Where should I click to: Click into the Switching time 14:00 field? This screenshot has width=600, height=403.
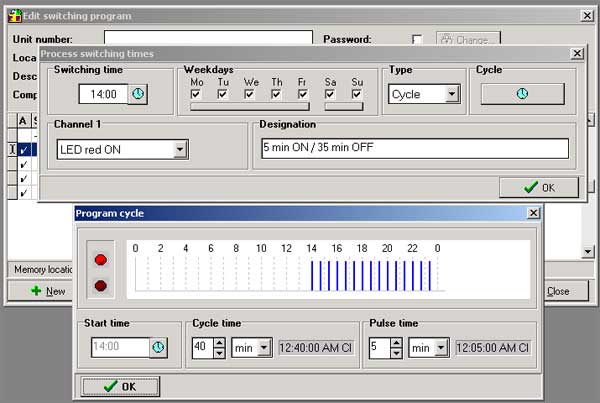click(103, 94)
